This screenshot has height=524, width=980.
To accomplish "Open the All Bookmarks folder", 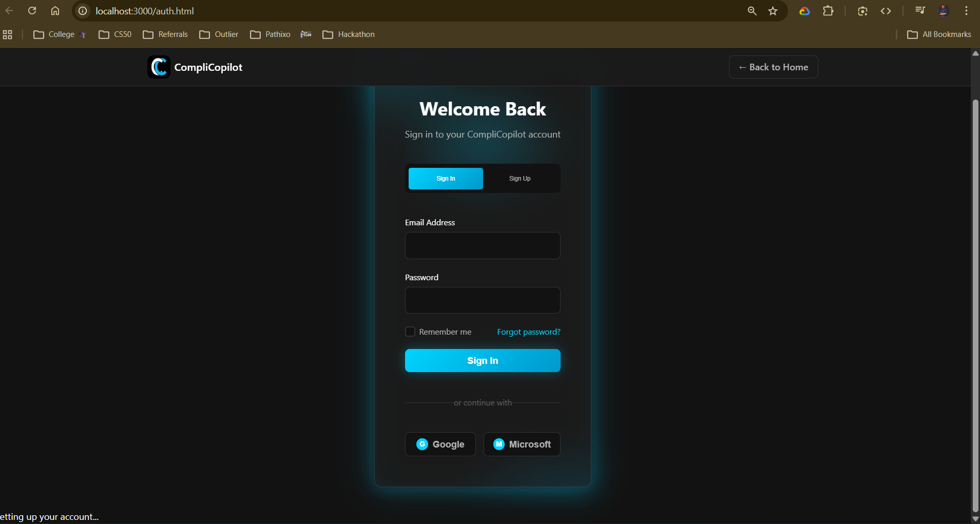I will point(939,34).
